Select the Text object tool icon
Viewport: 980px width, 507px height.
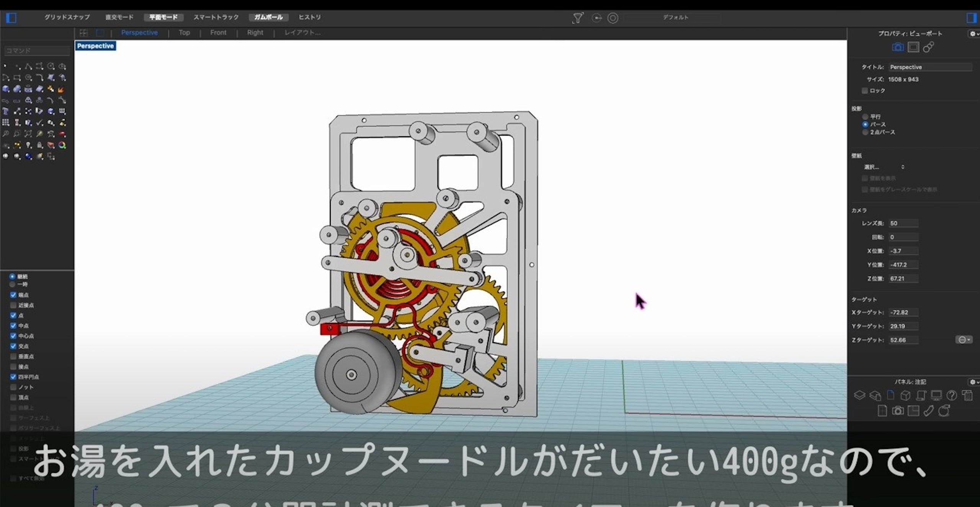(6, 111)
